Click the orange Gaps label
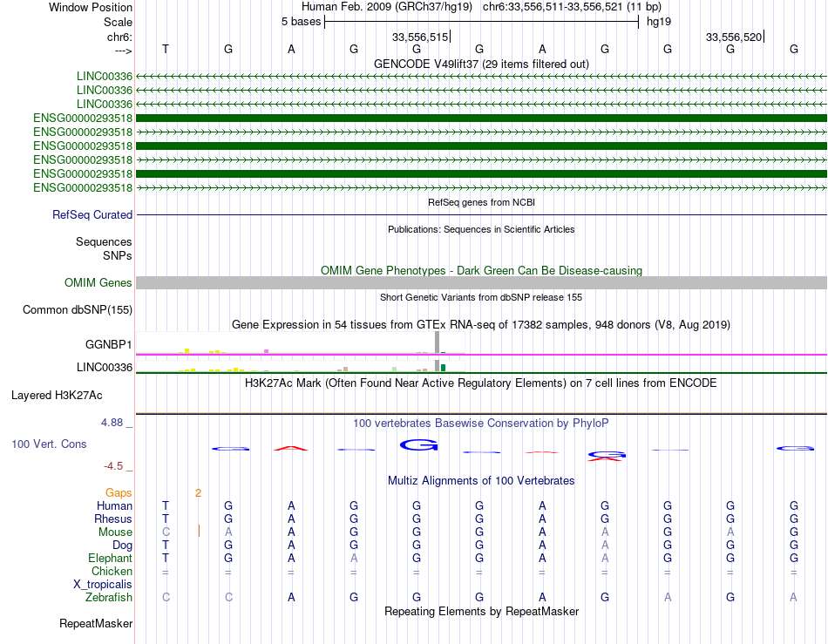Image resolution: width=828 pixels, height=644 pixels. pos(119,492)
